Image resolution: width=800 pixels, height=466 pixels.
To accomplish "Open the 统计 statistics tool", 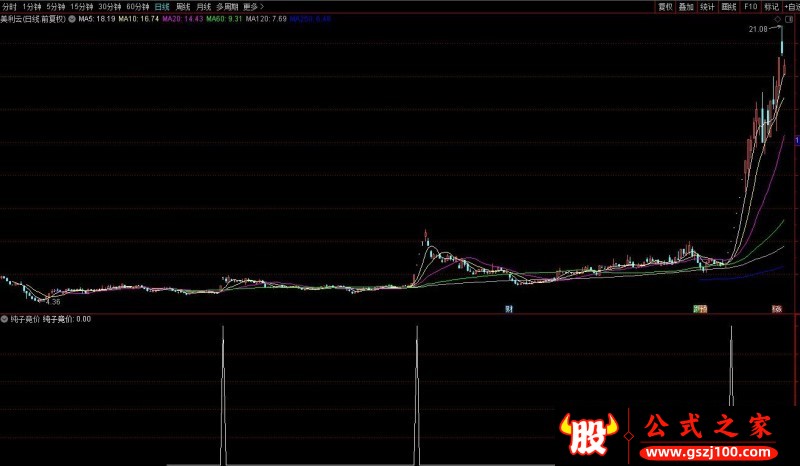I will (708, 7).
